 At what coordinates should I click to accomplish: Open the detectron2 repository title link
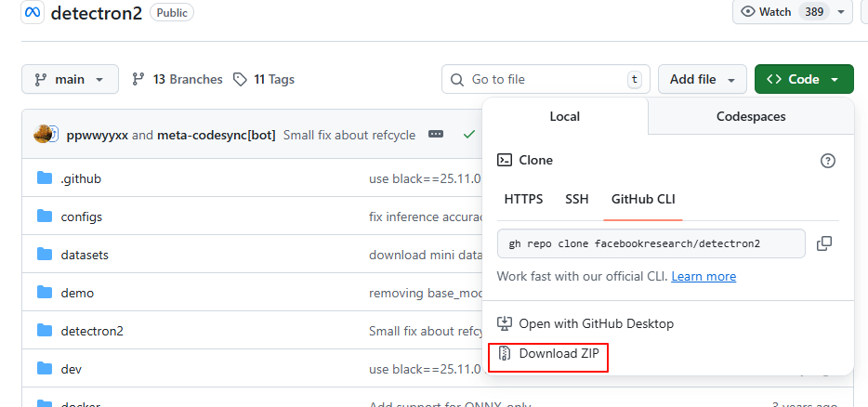(x=97, y=13)
